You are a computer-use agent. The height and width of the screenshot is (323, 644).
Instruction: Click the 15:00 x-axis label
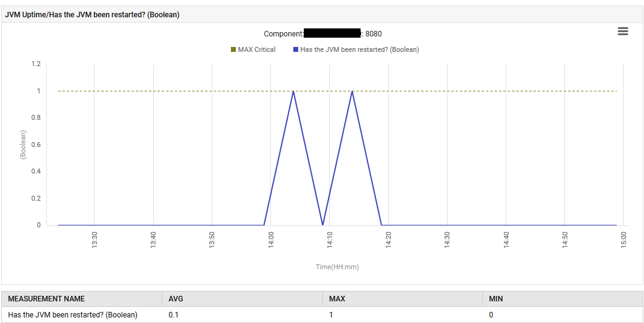[x=623, y=239]
